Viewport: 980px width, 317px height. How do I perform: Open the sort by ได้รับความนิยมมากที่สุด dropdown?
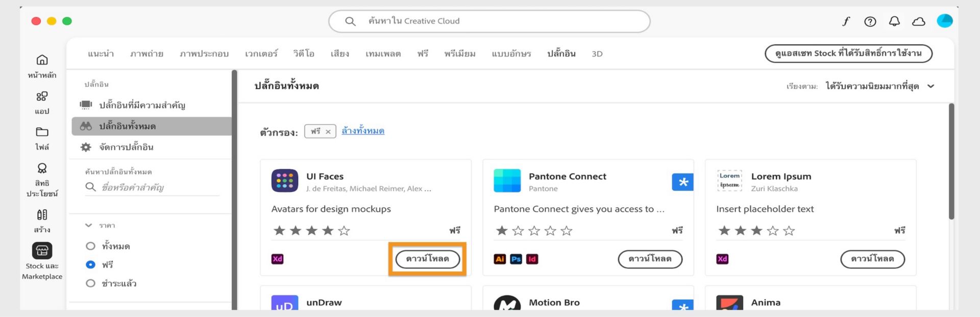point(880,86)
